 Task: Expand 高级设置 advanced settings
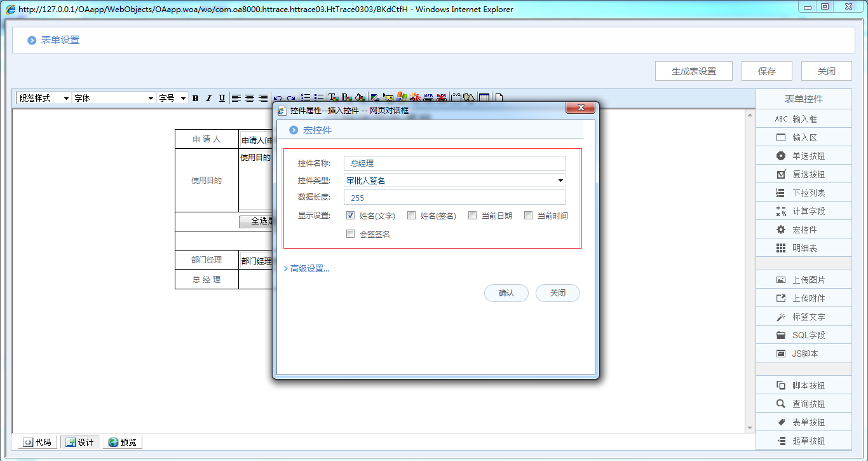click(309, 268)
